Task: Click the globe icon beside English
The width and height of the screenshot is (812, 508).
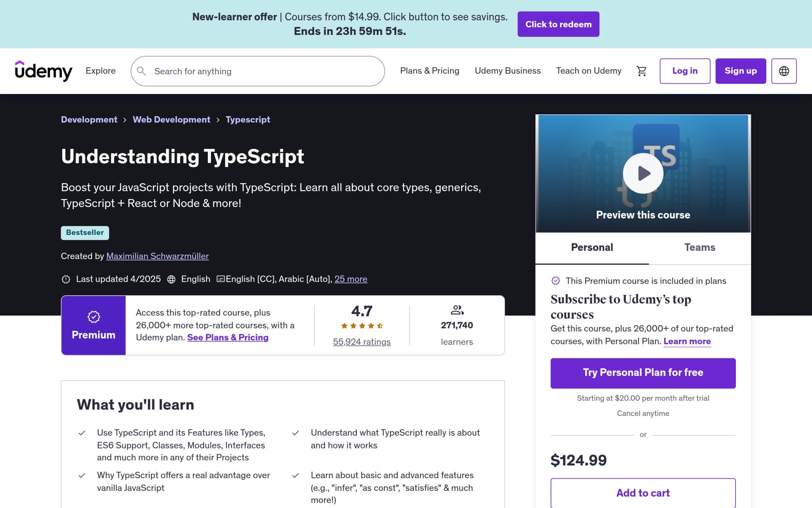Action: pos(171,279)
